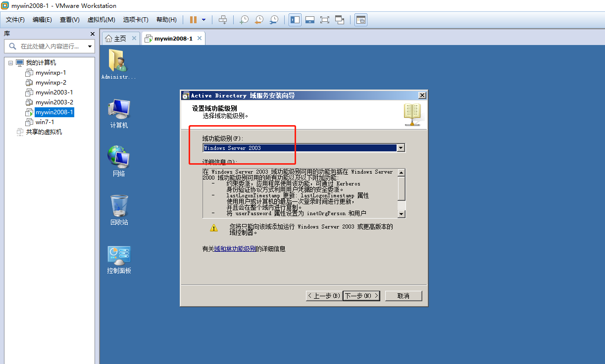Click the 详细信息 text area
Viewport: 605px width, 364px height.
[x=300, y=193]
